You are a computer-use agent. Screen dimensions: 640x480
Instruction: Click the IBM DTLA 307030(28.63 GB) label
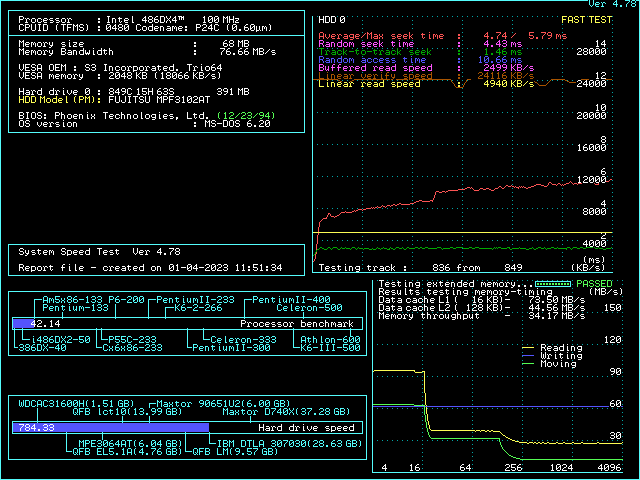click(x=289, y=444)
